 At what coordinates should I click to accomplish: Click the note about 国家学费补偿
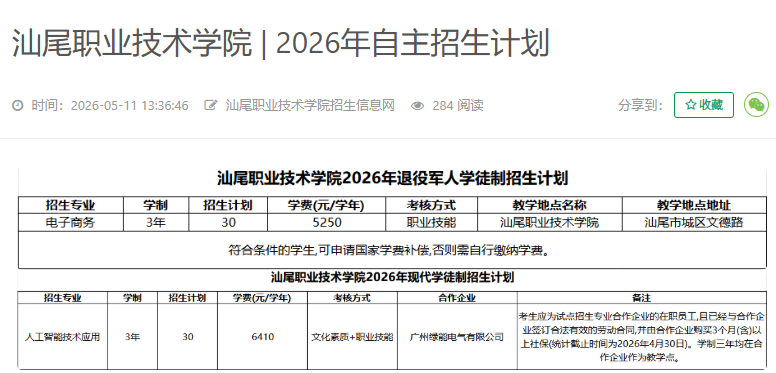[389, 250]
